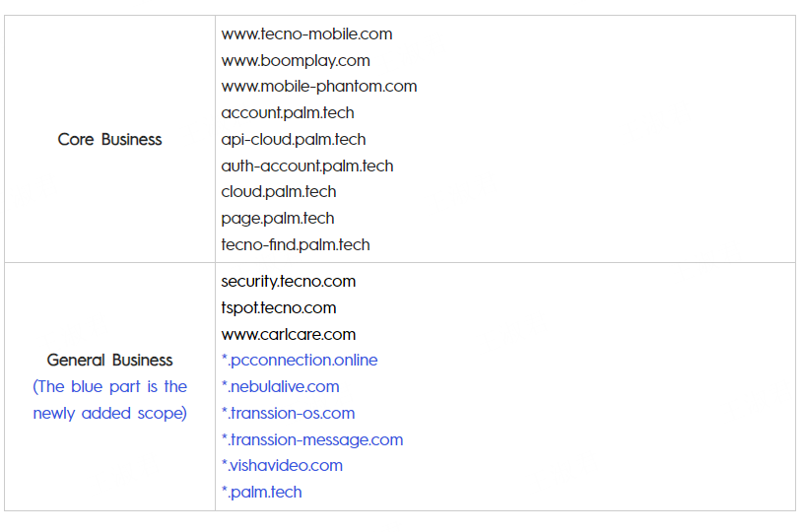This screenshot has height=532, width=804.
Task: Select the *.palm.tech wildcard scope
Action: point(261,492)
